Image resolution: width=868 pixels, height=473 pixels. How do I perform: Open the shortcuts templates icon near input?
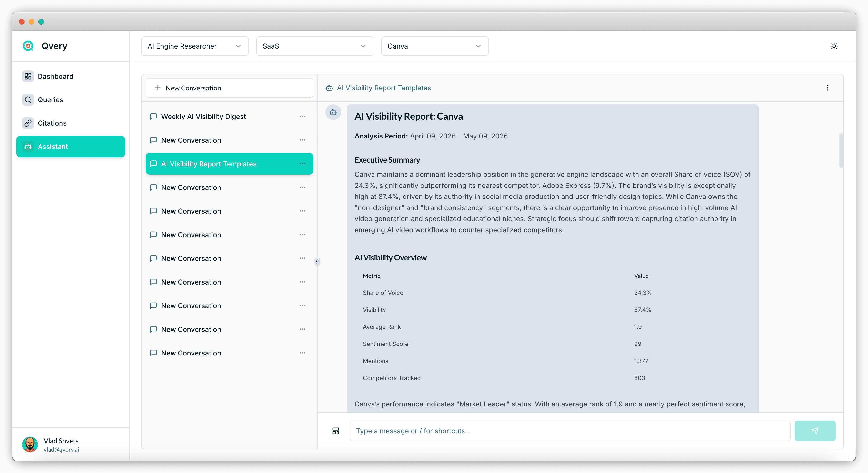pyautogui.click(x=336, y=431)
